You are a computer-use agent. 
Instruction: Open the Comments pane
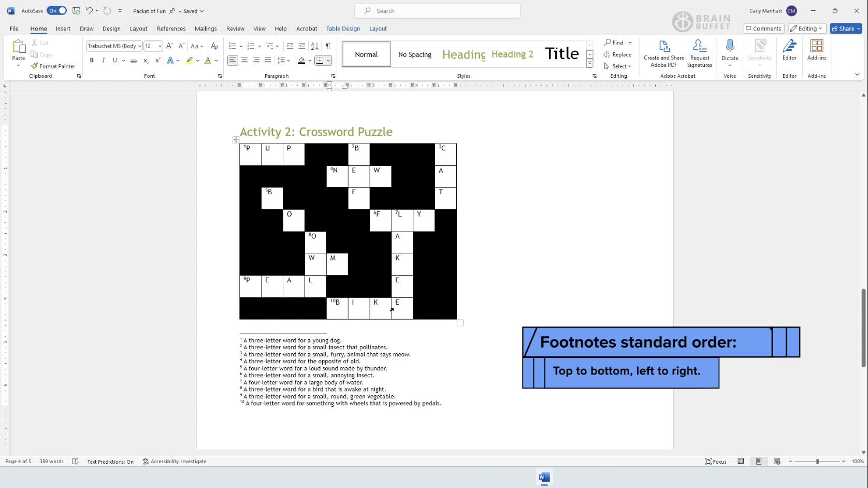(x=763, y=28)
